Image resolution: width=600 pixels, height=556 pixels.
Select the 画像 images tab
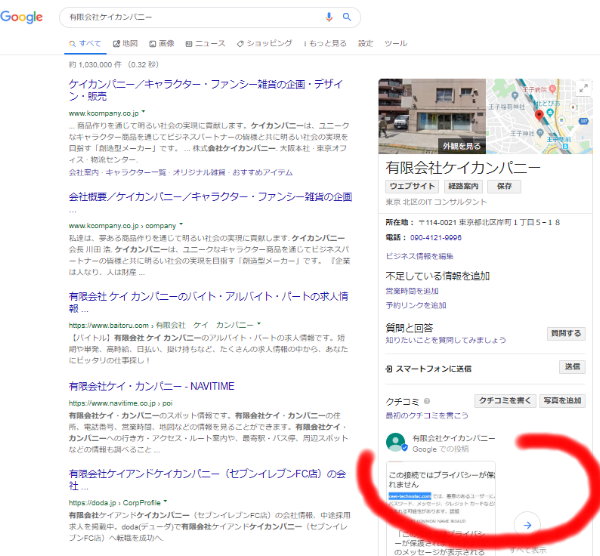pos(161,44)
